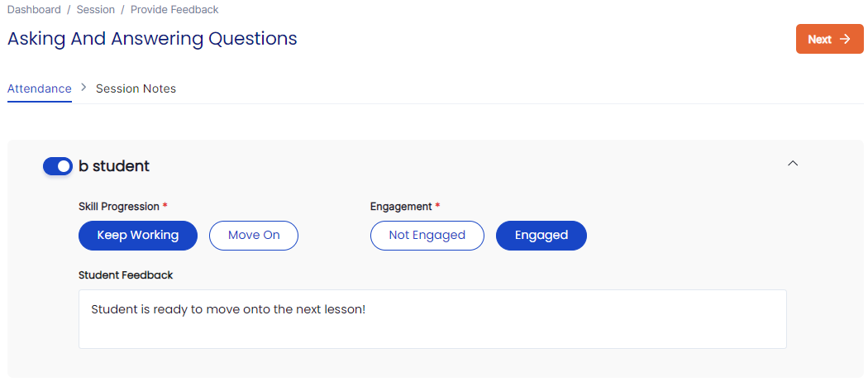Click the Provide Feedback breadcrumb

click(x=174, y=10)
